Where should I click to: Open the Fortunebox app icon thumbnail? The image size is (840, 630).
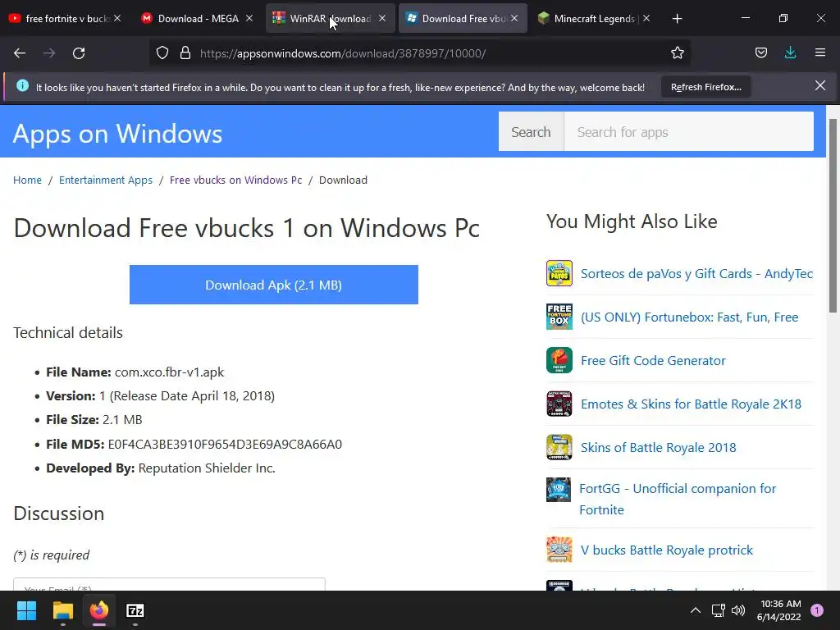[559, 317]
